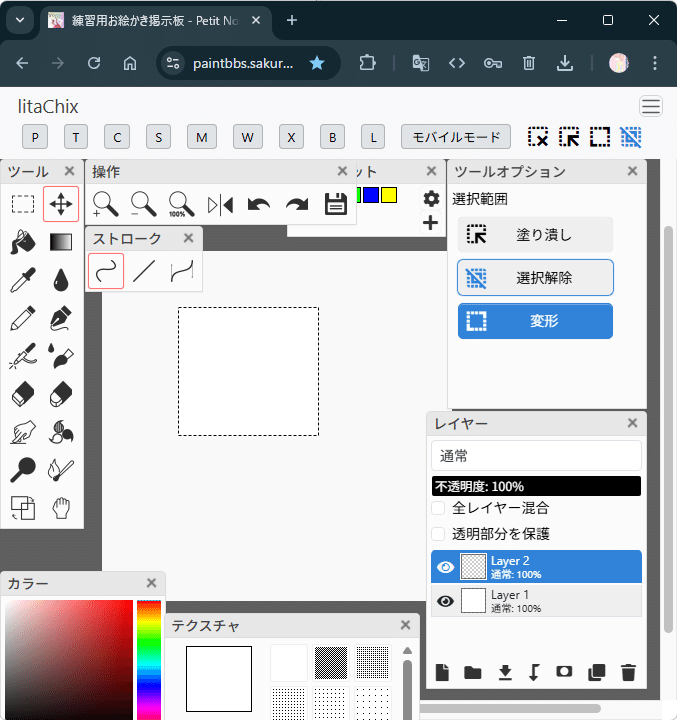Open the 通常 blend mode dropdown

tap(536, 456)
